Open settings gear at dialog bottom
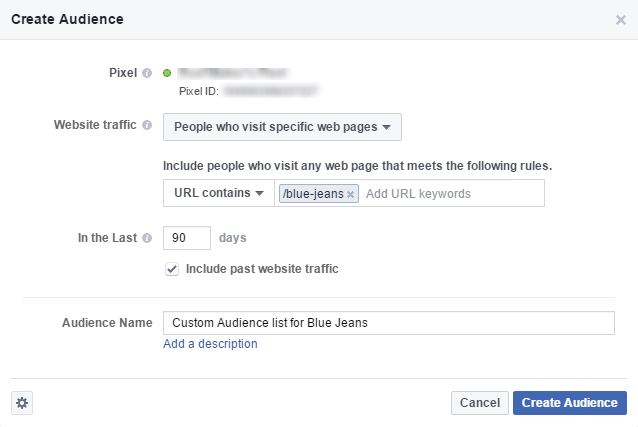This screenshot has height=427, width=638. tap(22, 403)
